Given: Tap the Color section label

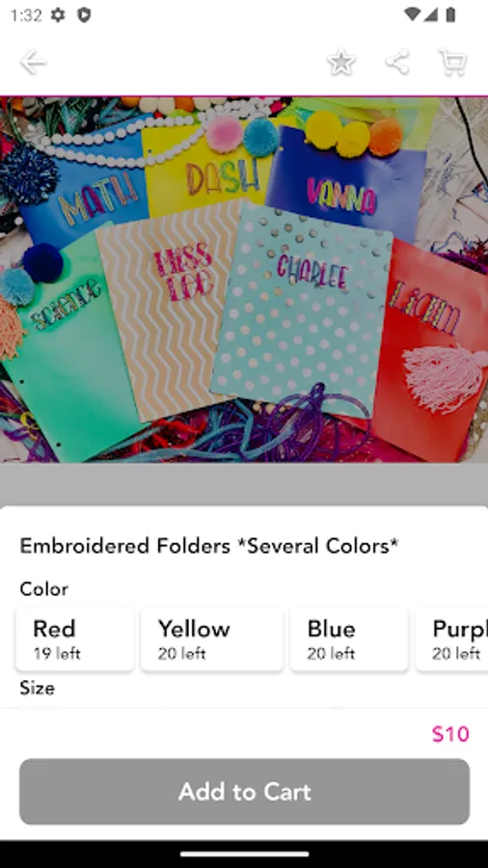Looking at the screenshot, I should pos(43,589).
